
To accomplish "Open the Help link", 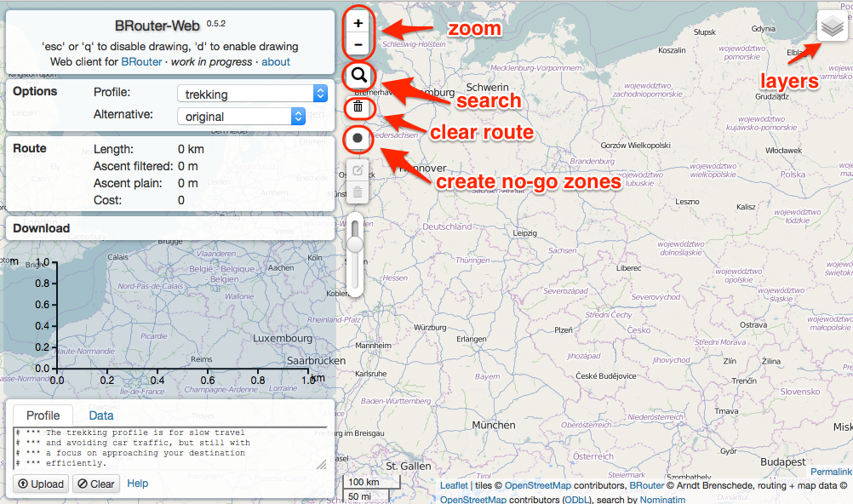I will click(138, 484).
